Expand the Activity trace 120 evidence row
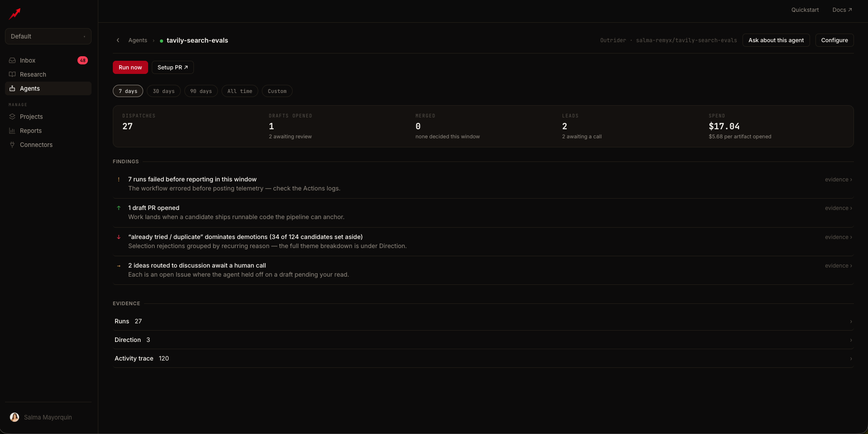 tap(483, 358)
